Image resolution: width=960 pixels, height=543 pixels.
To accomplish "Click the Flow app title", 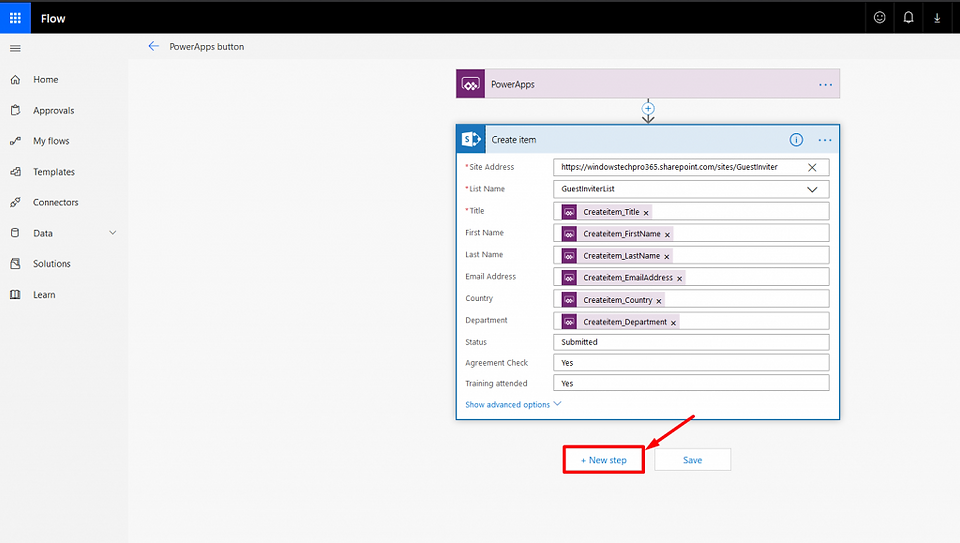I will click(x=53, y=18).
